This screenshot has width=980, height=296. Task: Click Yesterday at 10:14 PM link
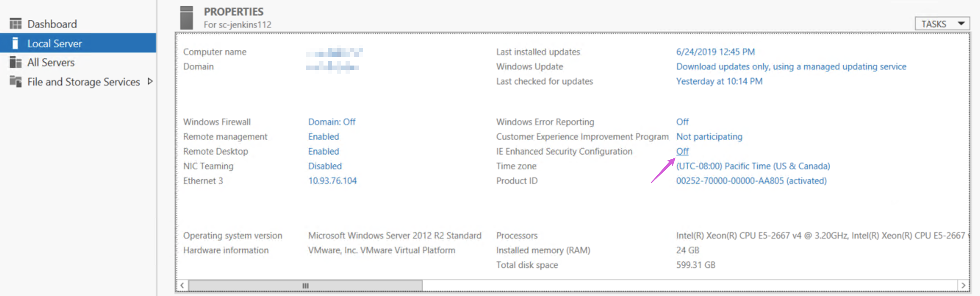(x=719, y=81)
